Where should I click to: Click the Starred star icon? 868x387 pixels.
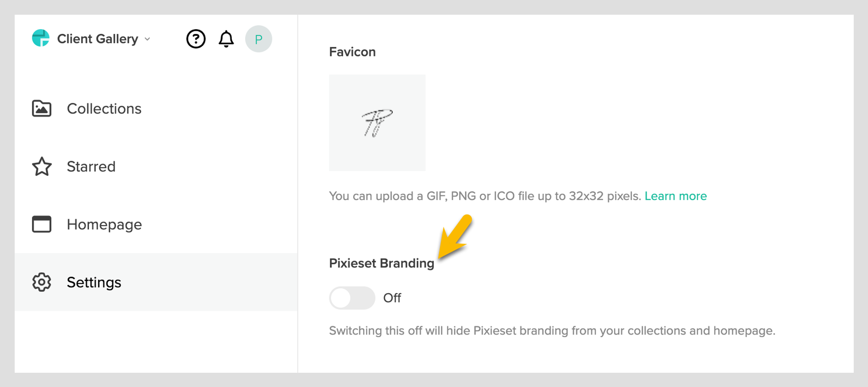coord(42,166)
